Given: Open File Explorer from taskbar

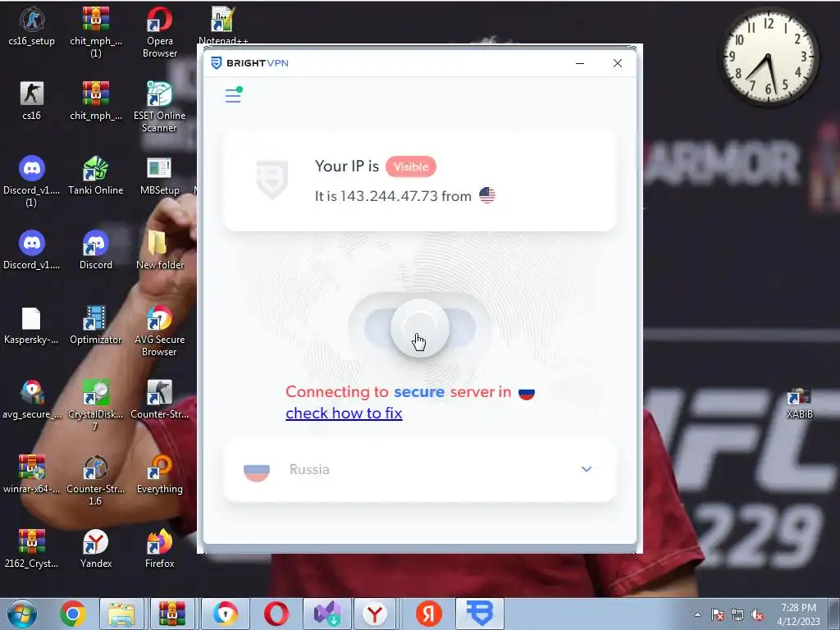Looking at the screenshot, I should point(121,614).
